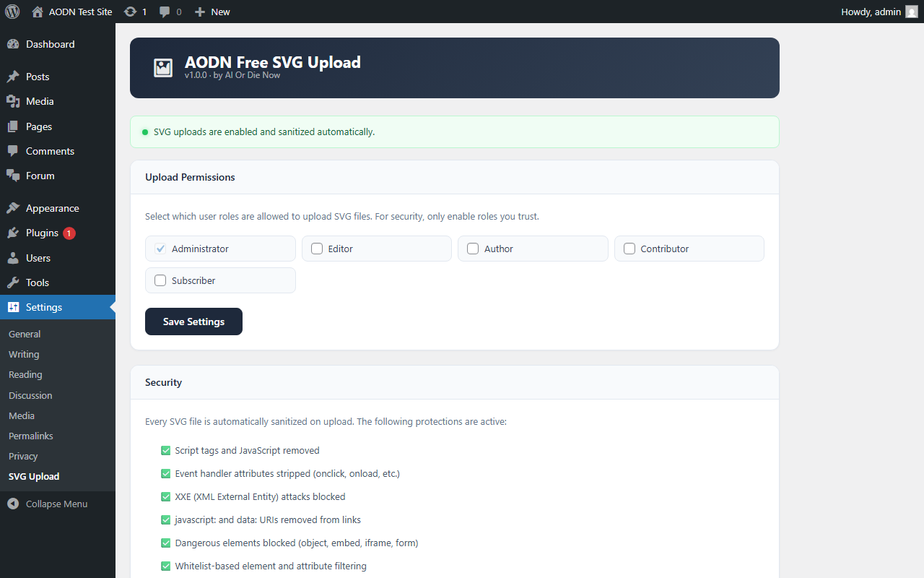
Task: Click the green status dot in notice
Action: [145, 132]
